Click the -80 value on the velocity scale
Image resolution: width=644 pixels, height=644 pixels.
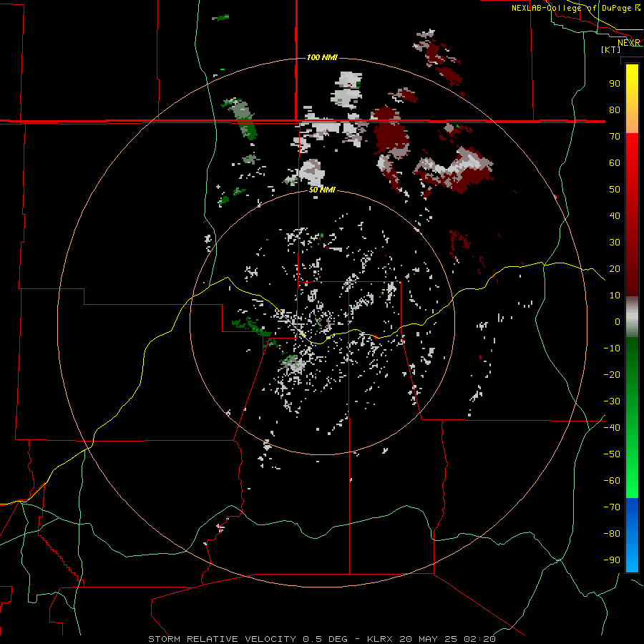612,534
